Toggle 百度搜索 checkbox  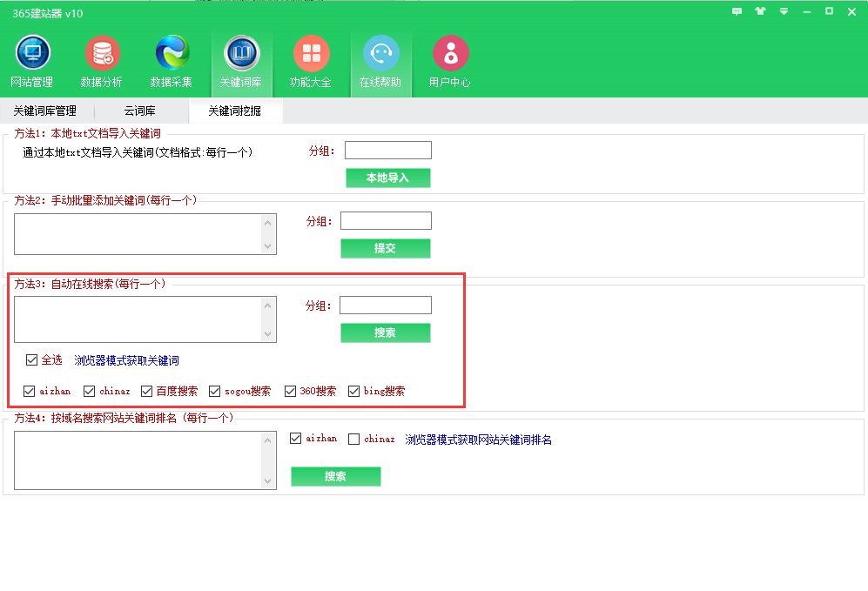pos(146,391)
